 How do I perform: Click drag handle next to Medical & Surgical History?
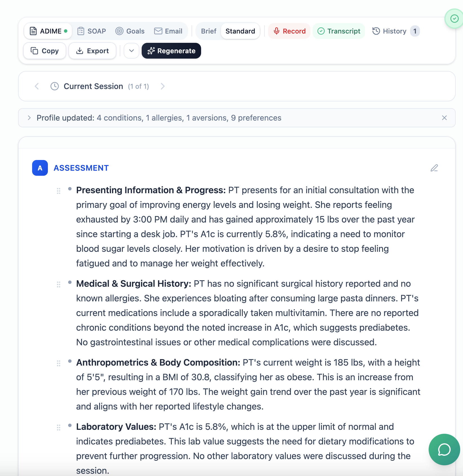59,284
